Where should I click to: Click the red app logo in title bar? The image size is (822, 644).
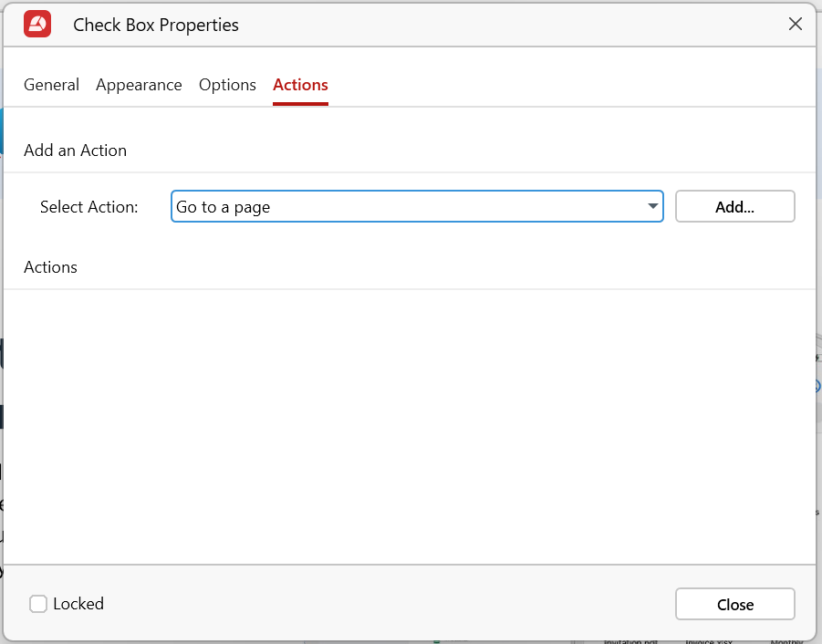coord(37,25)
